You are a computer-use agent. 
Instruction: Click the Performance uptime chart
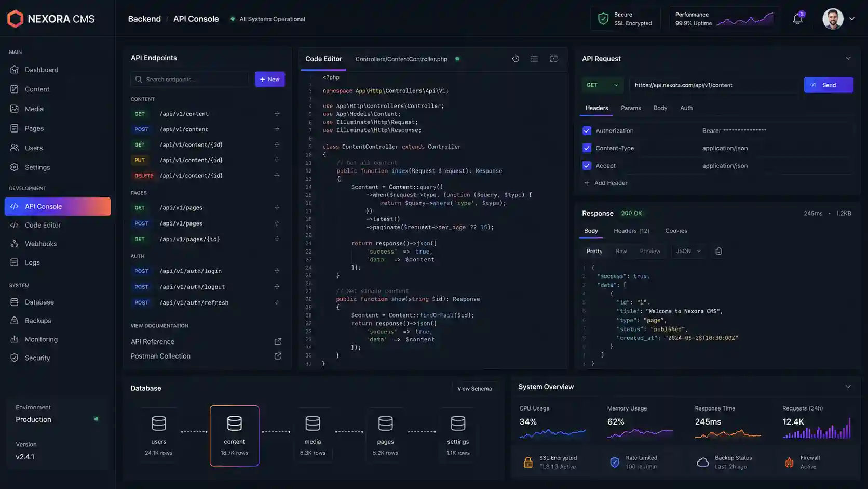coord(745,20)
